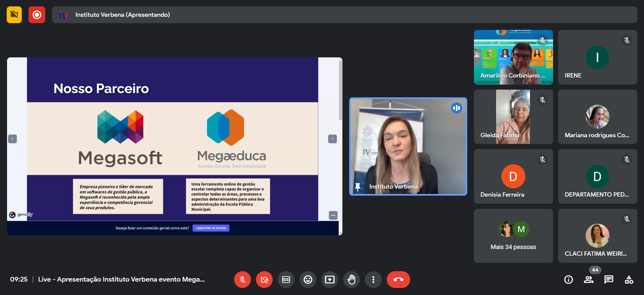The image size is (644, 295).
Task: Click the Megasoft description text box
Action: pos(118,196)
